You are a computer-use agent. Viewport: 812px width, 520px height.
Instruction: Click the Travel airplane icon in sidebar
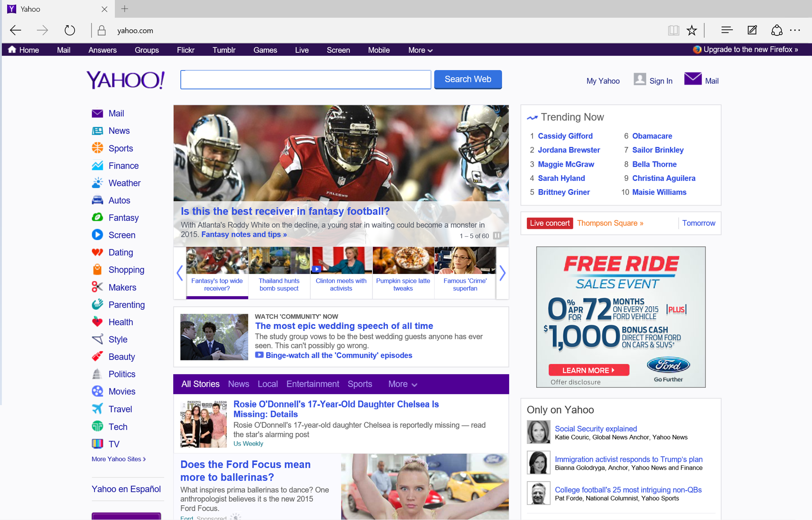(97, 409)
